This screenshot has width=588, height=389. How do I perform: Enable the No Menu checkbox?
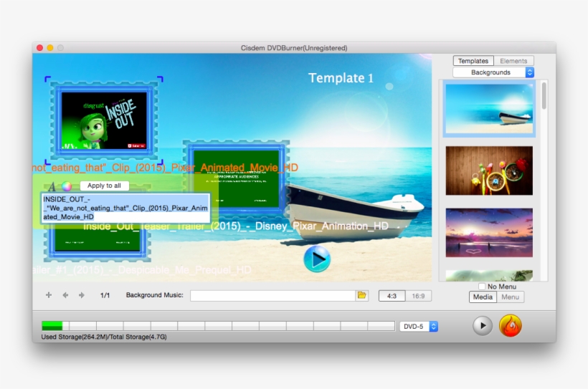pyautogui.click(x=482, y=287)
